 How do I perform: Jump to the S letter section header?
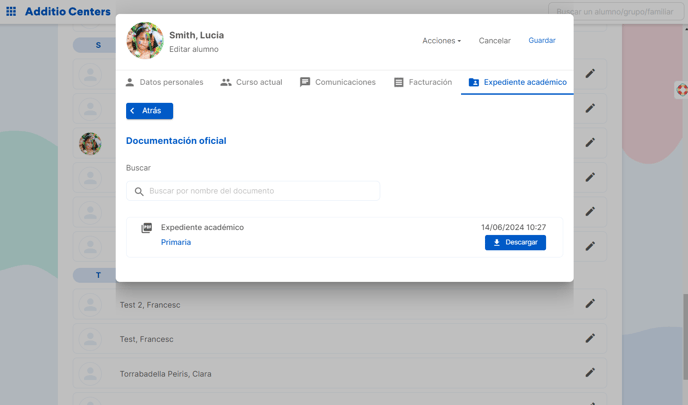click(x=94, y=45)
